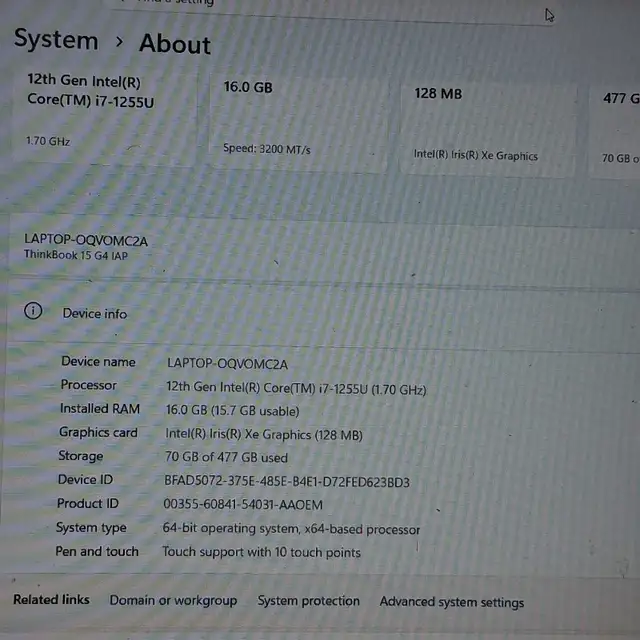Click the Speed: 3200 MT/s text
The height and width of the screenshot is (640, 640).
(x=267, y=149)
